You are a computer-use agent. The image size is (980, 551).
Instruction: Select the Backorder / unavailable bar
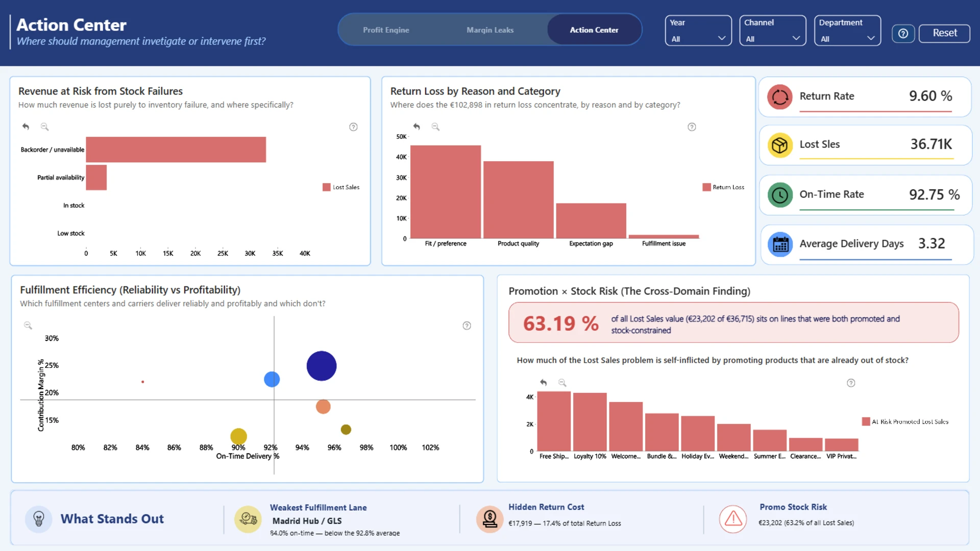point(176,149)
